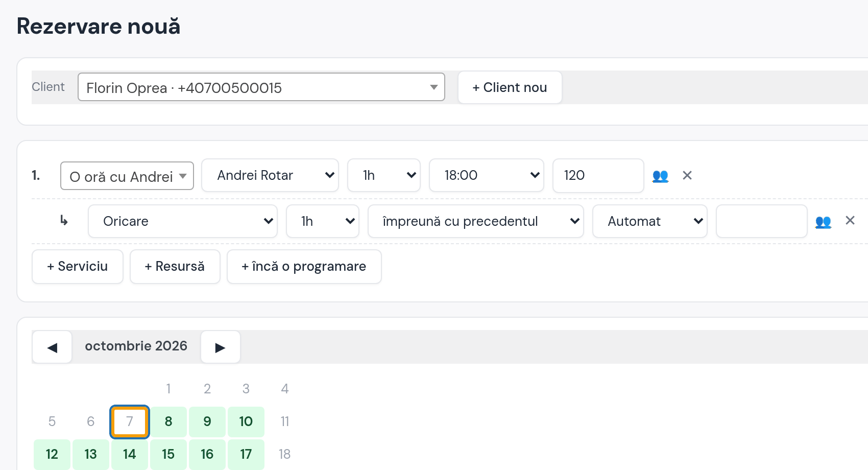This screenshot has width=868, height=470.
Task: Click the price field showing 120
Action: click(598, 175)
